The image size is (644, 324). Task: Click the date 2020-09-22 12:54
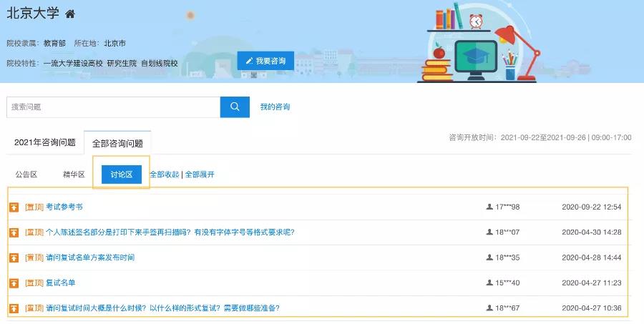[592, 207]
